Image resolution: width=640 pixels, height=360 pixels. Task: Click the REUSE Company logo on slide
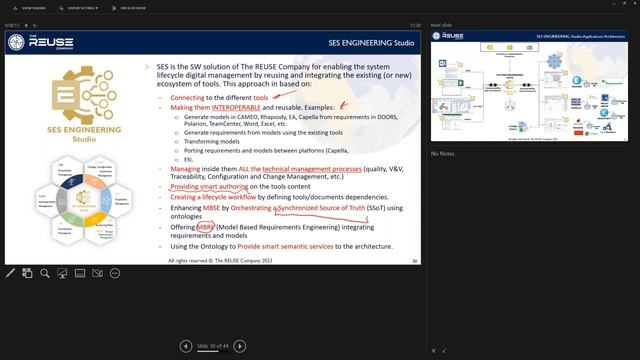tap(41, 42)
